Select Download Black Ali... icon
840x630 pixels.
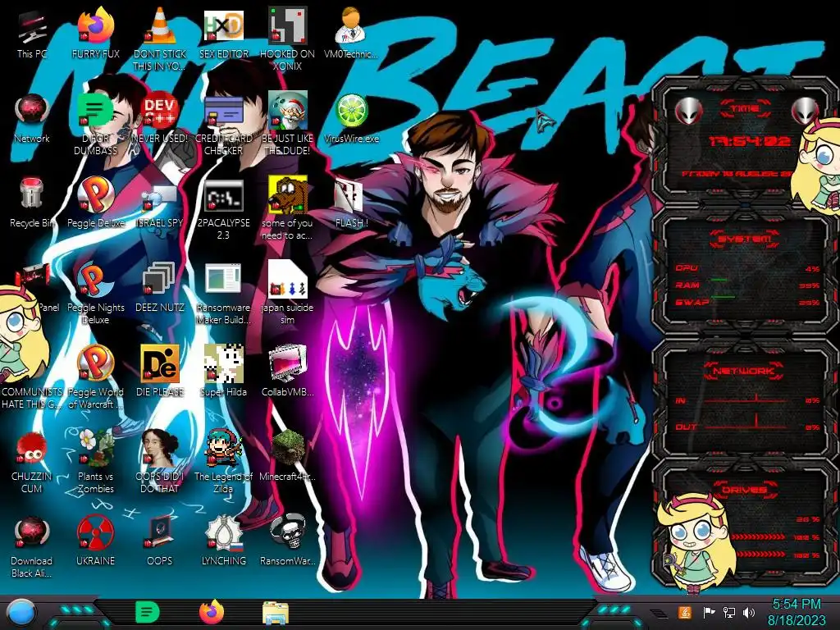pos(32,546)
